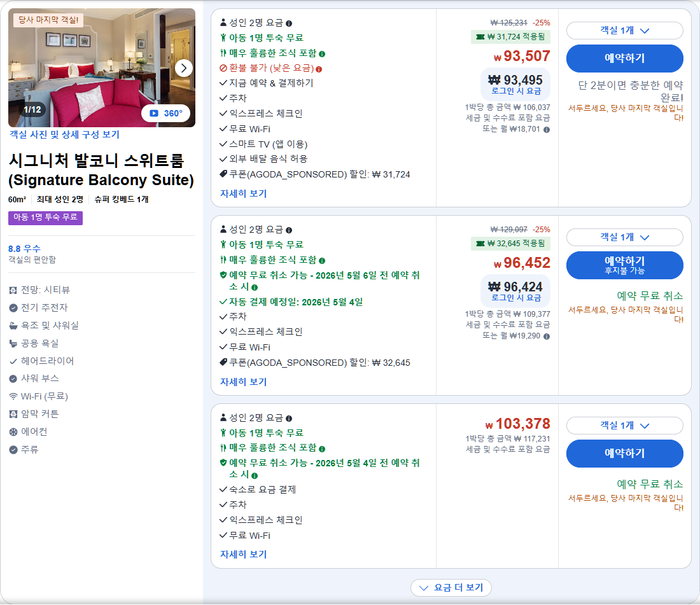This screenshot has width=700, height=605.
Task: Click info icon next to 환불 불가 (낮은 요금)
Action: (319, 69)
